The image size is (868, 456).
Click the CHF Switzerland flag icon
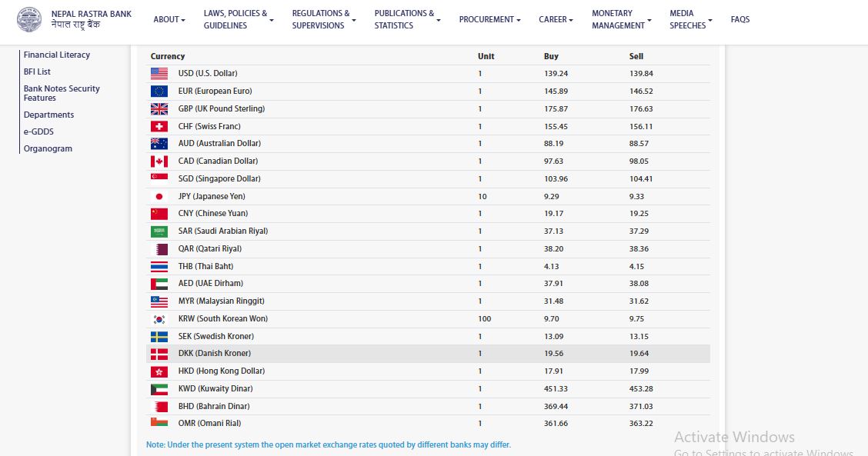[159, 126]
